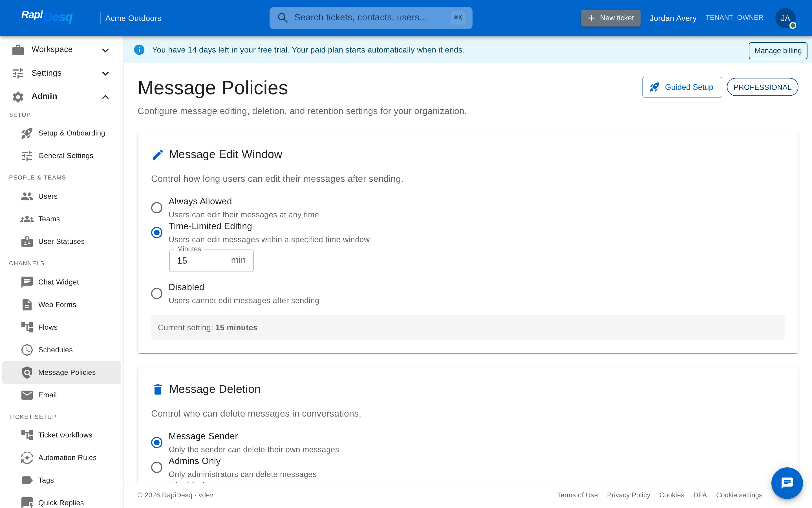Click the PROFESSIONAL plan badge

pos(762,87)
